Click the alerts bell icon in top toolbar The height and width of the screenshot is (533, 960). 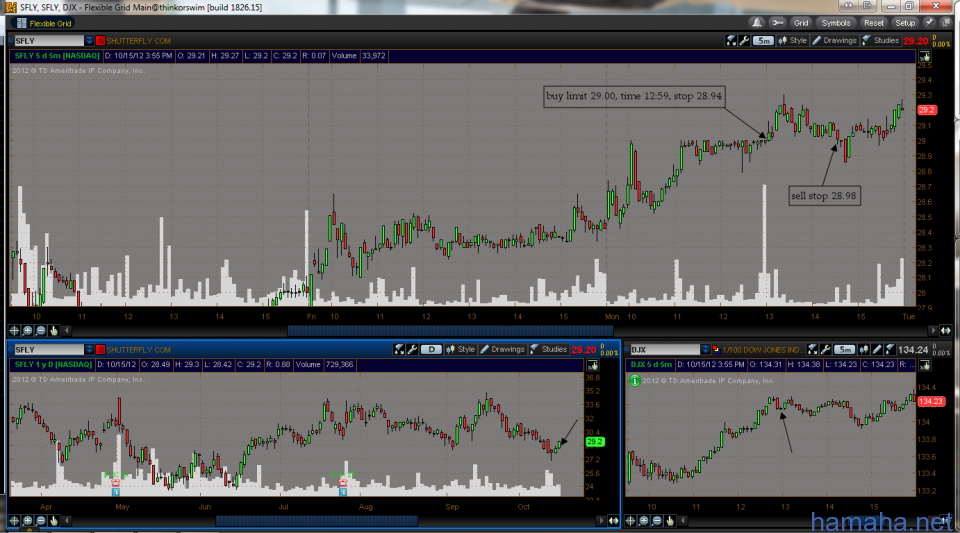click(x=755, y=22)
